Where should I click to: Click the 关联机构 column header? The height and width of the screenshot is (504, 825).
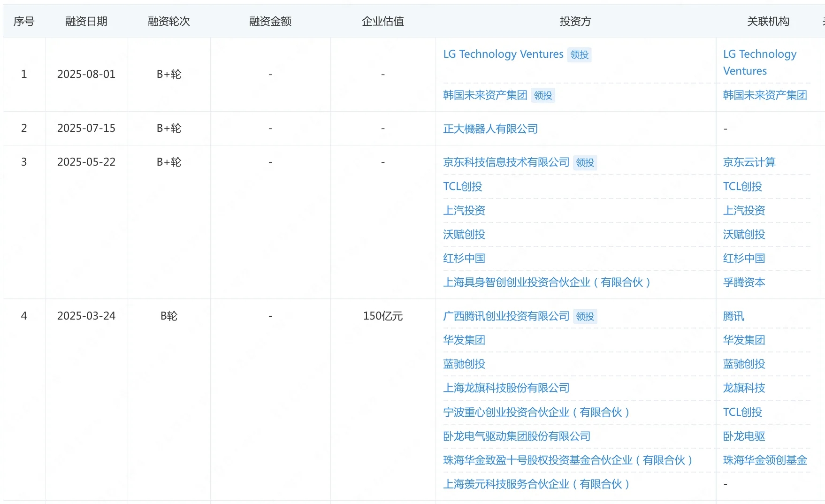point(768,21)
